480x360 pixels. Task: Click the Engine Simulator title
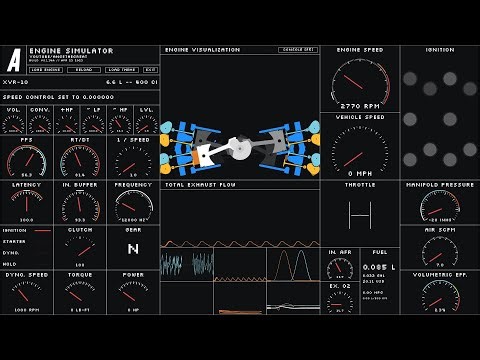(x=71, y=51)
